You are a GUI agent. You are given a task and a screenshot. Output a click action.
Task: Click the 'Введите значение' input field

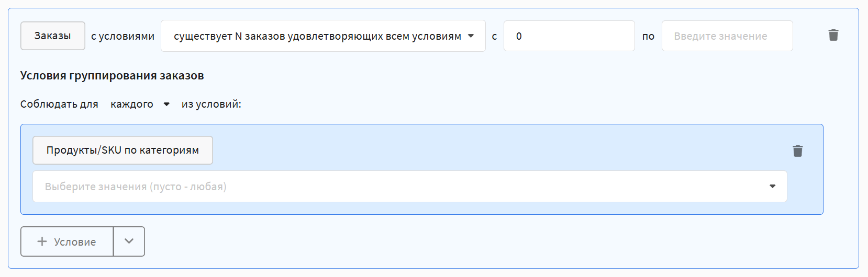[x=727, y=36]
